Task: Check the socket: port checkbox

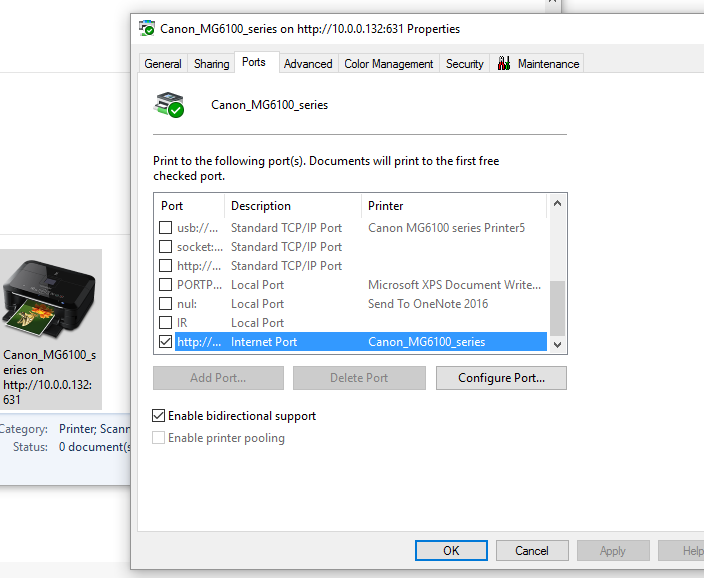Action: (165, 247)
